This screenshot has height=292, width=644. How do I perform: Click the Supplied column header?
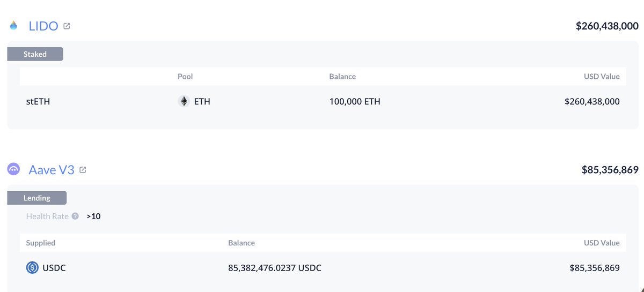pyautogui.click(x=41, y=243)
